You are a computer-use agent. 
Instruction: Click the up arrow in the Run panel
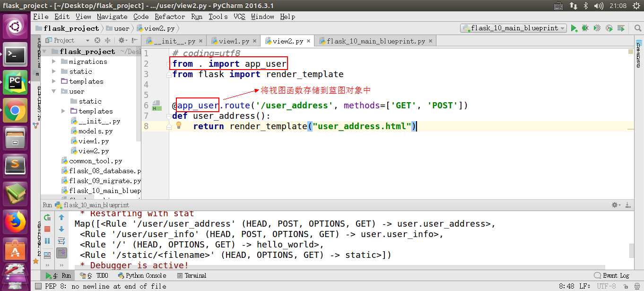pyautogui.click(x=61, y=218)
